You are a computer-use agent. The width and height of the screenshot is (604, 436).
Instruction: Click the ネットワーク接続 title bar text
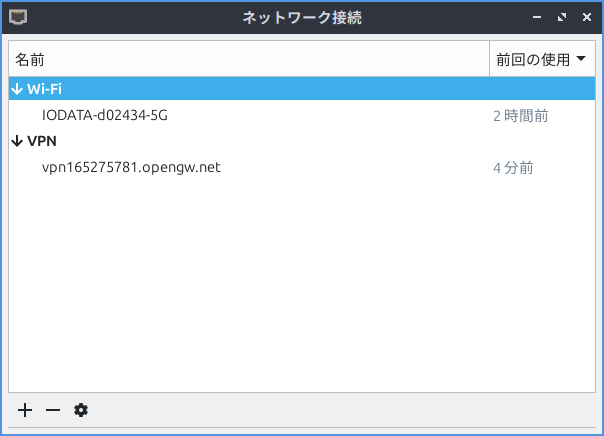(300, 18)
